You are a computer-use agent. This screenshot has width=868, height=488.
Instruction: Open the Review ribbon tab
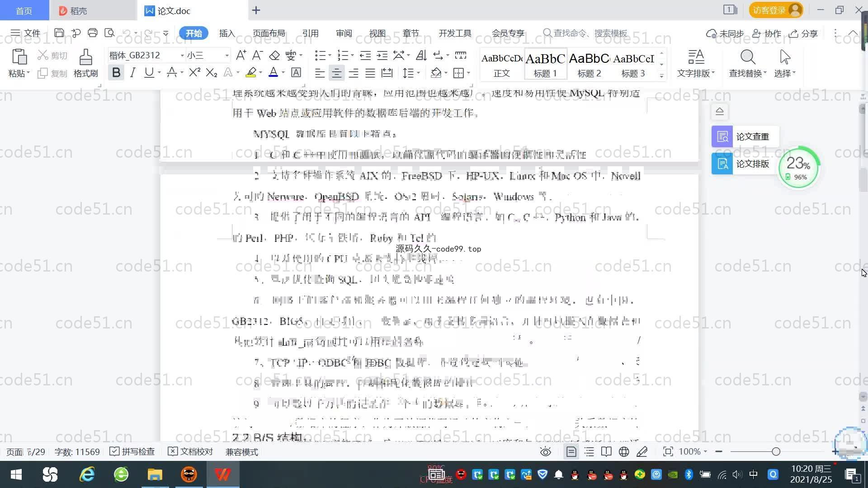coord(344,33)
